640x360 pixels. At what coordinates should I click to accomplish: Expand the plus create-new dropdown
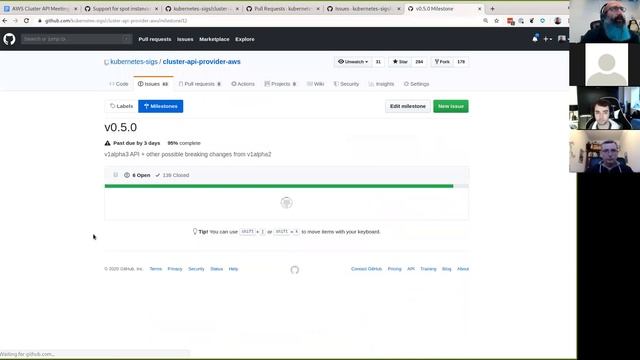coord(547,39)
